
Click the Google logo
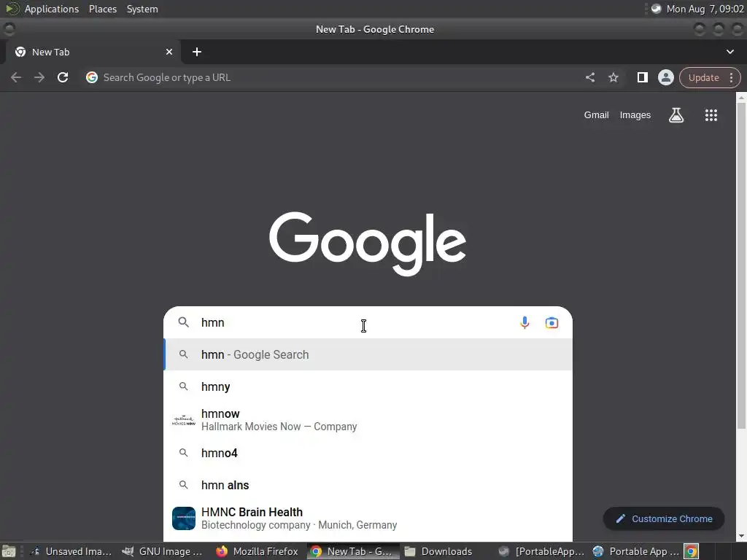[368, 244]
